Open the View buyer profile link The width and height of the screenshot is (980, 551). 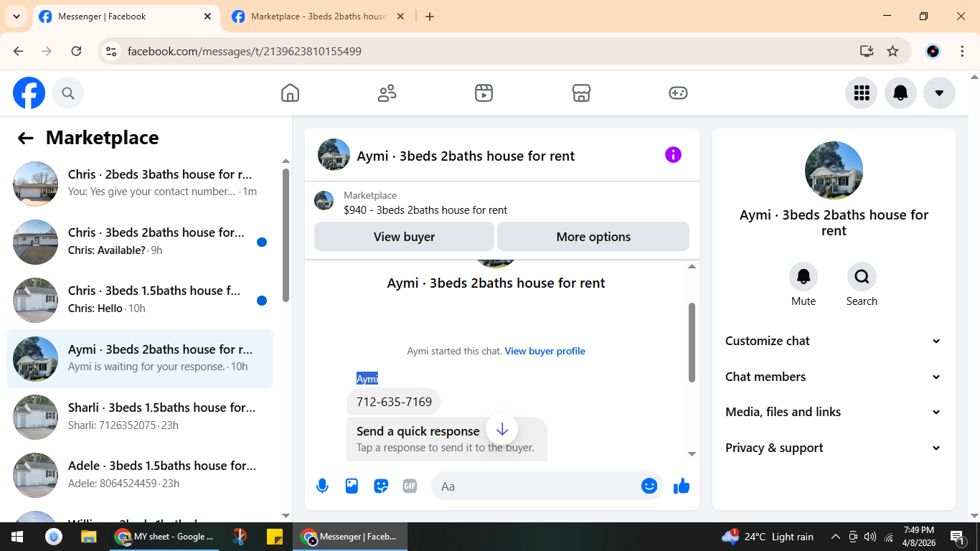545,351
